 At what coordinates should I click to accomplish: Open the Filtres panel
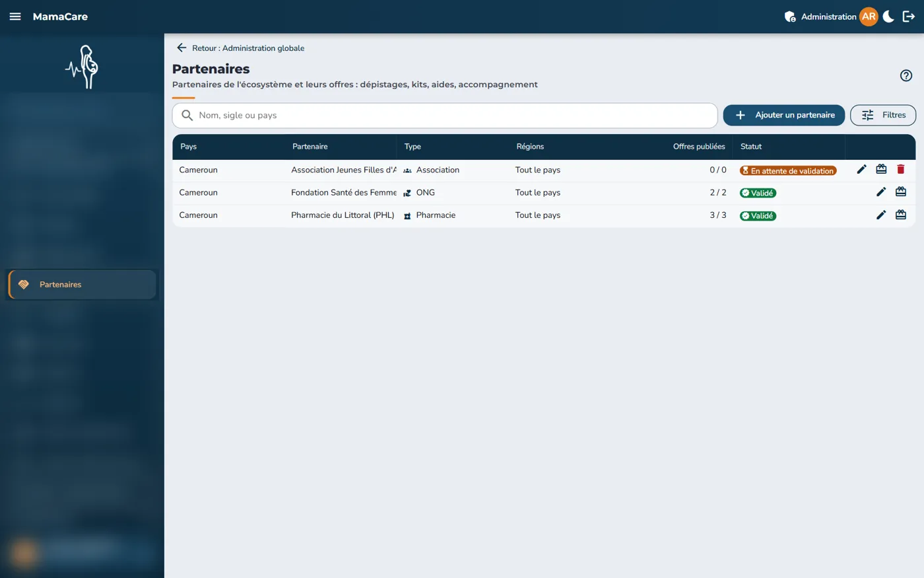pyautogui.click(x=883, y=115)
